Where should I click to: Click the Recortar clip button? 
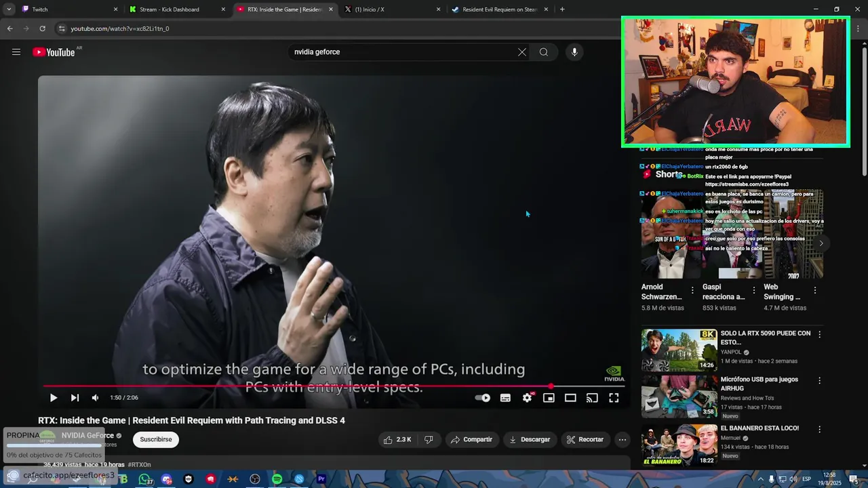pyautogui.click(x=585, y=440)
